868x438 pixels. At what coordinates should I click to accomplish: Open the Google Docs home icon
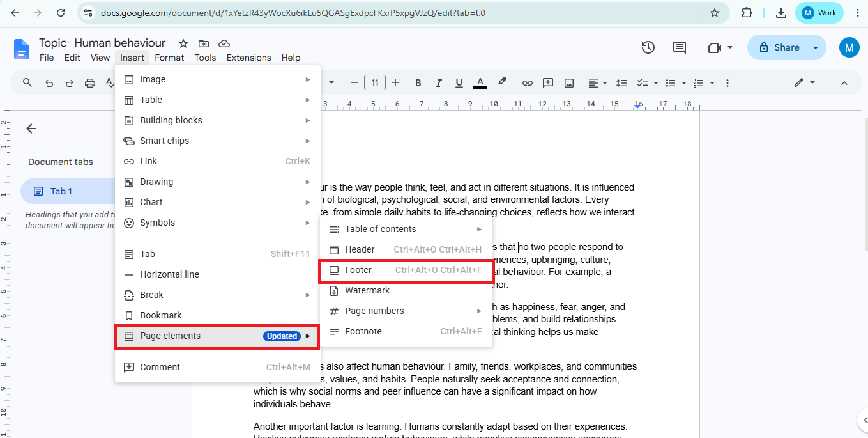22,49
